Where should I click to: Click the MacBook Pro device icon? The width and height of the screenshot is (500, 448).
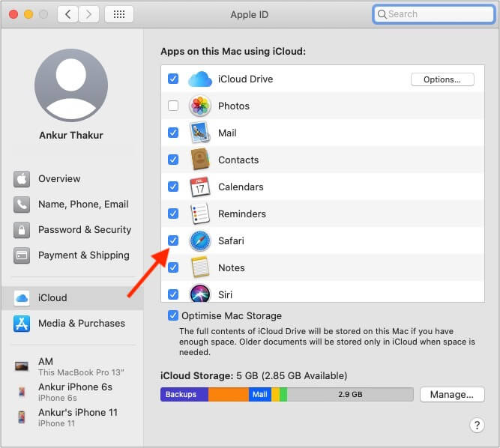coord(22,366)
